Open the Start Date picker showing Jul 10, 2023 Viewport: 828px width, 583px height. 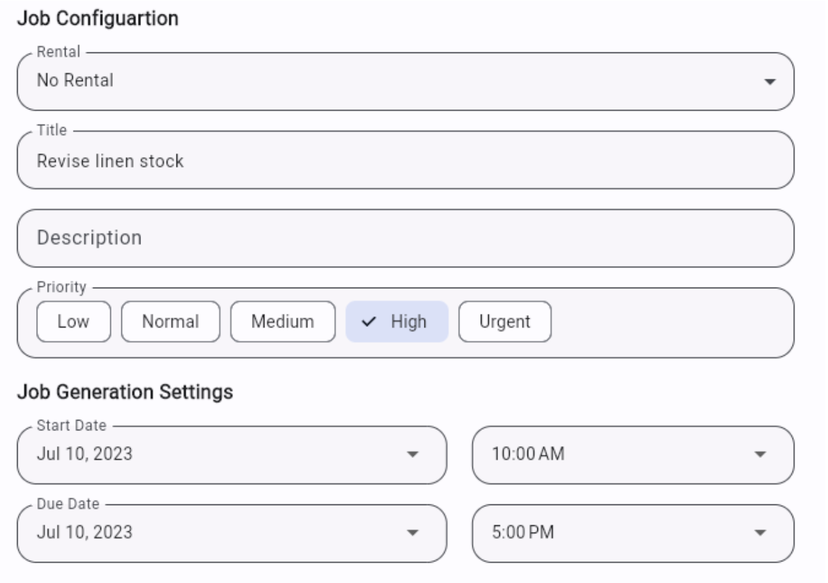[x=220, y=455]
